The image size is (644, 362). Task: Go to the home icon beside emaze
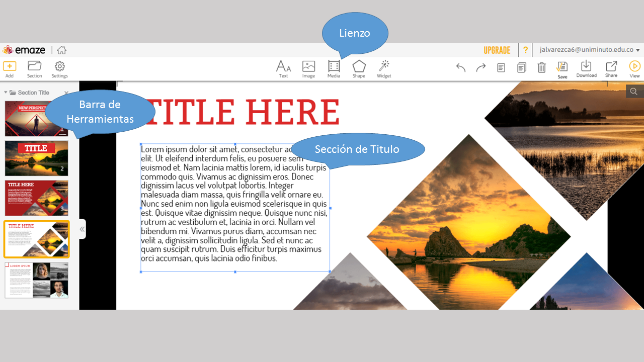[x=61, y=50]
